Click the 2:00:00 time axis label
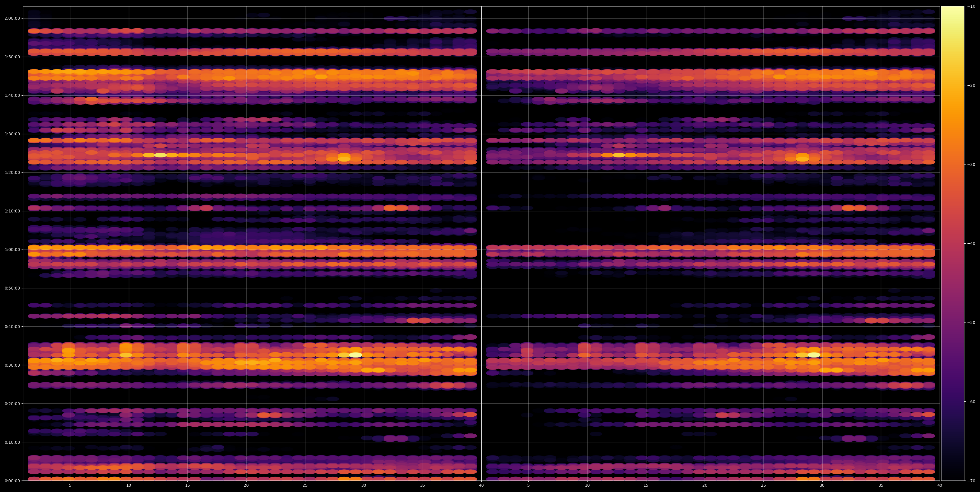 point(13,18)
